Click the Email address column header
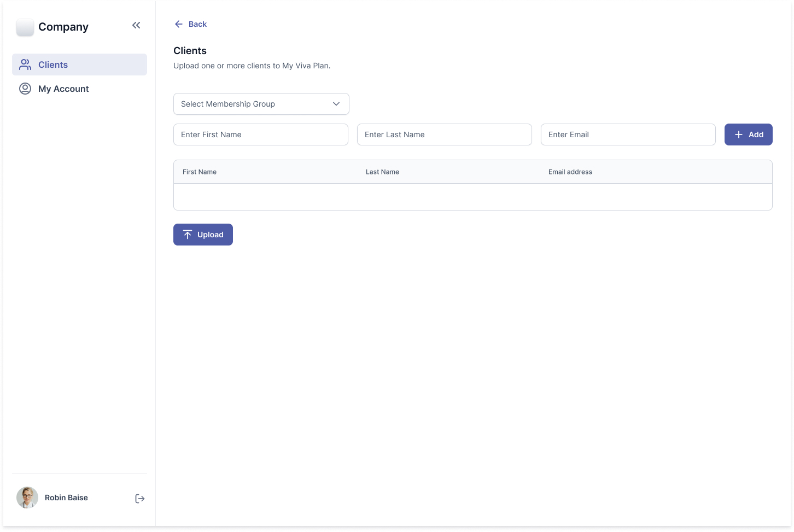Screen dimensions: 794x532 [x=570, y=172]
